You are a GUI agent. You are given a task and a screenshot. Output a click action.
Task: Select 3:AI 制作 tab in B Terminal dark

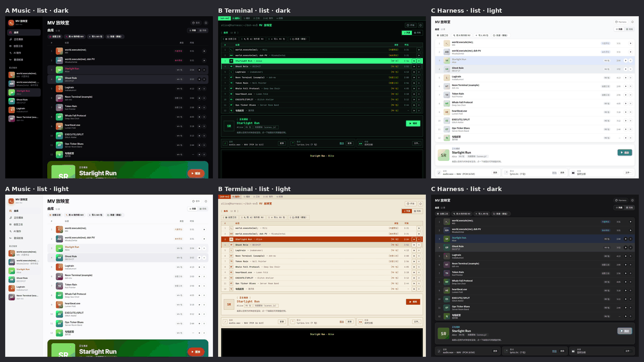[268, 18]
